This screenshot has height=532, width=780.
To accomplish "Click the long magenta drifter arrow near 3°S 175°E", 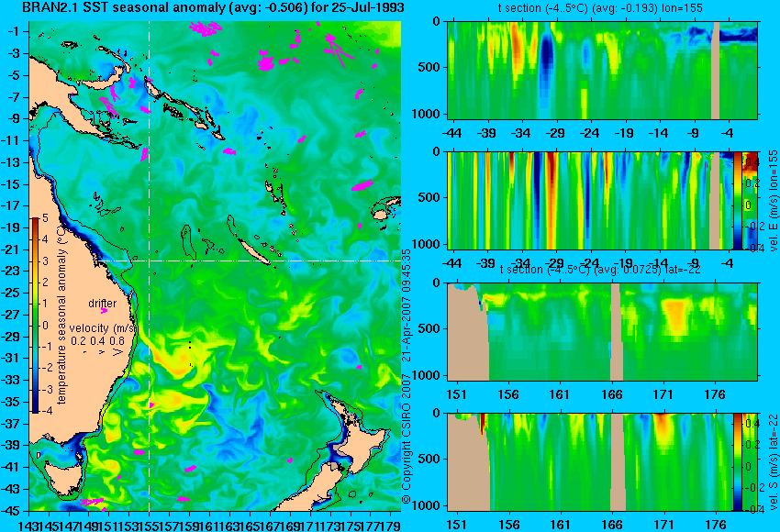I will tap(340, 51).
